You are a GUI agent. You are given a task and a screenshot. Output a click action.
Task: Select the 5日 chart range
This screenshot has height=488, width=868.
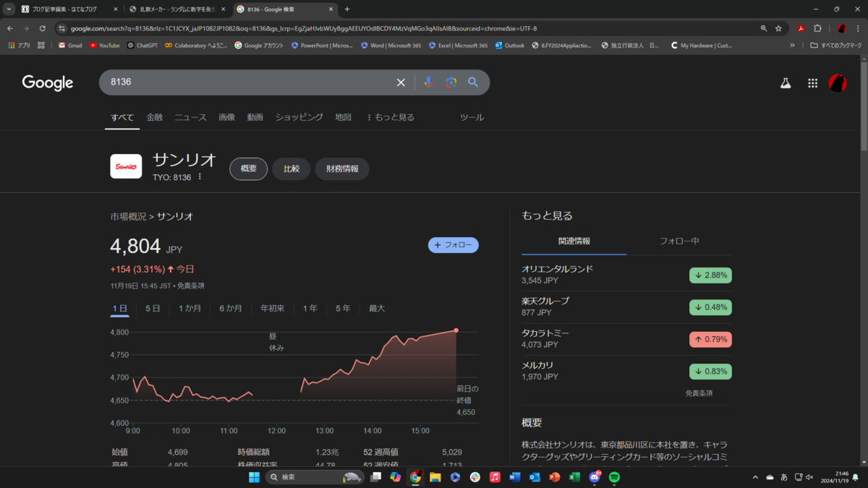click(153, 309)
